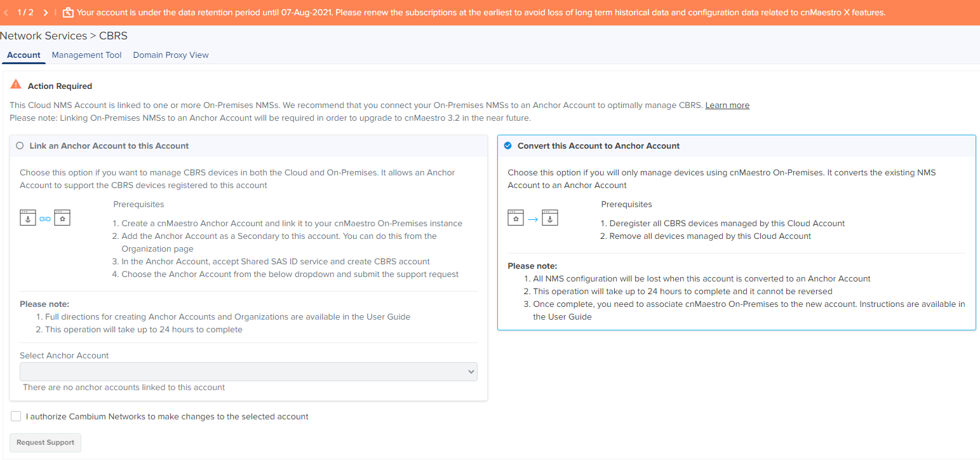Select the Account tab
This screenshot has width=980, height=460.
coord(23,55)
